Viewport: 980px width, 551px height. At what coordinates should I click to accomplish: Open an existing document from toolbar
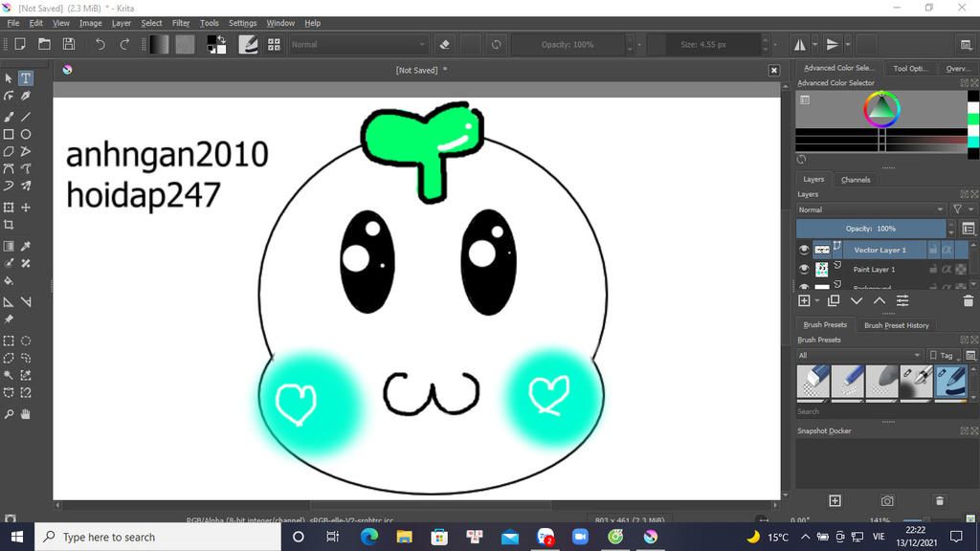(44, 44)
